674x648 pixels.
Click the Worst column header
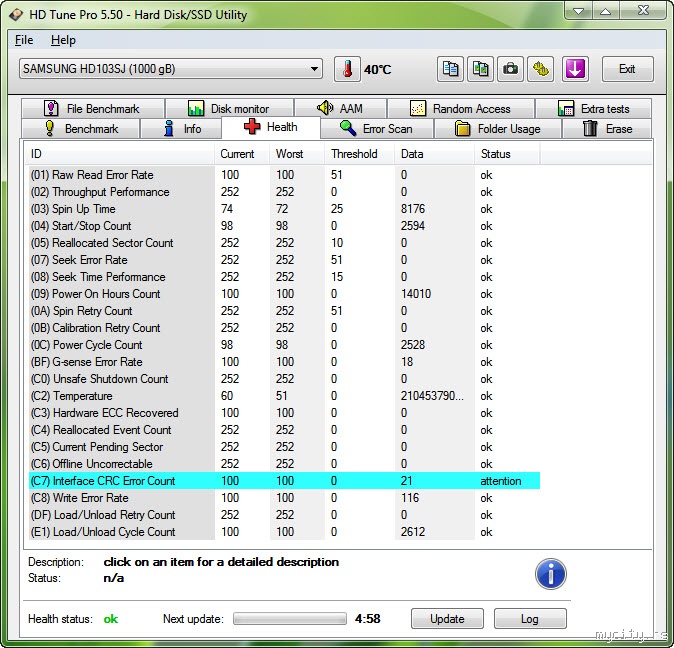297,154
